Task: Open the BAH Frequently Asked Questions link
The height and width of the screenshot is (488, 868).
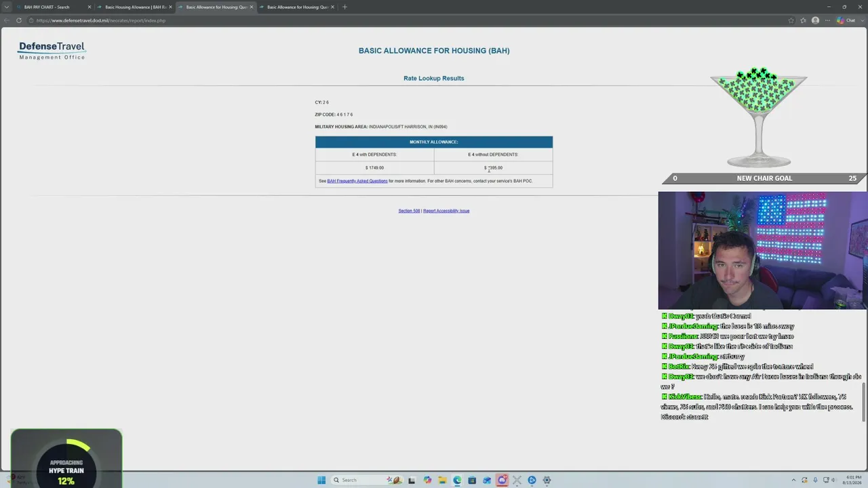Action: tap(357, 181)
